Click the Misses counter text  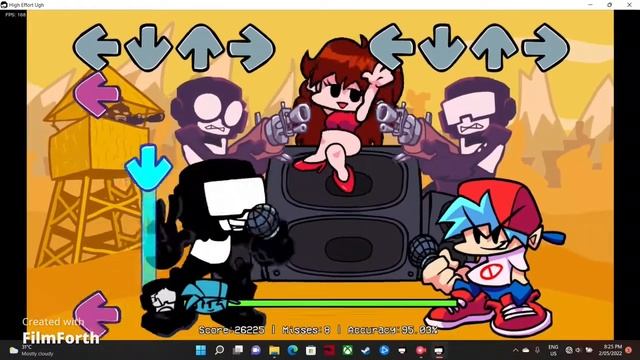[x=306, y=330]
